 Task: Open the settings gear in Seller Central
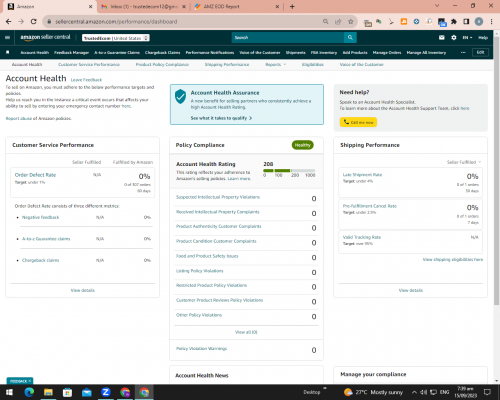click(454, 38)
